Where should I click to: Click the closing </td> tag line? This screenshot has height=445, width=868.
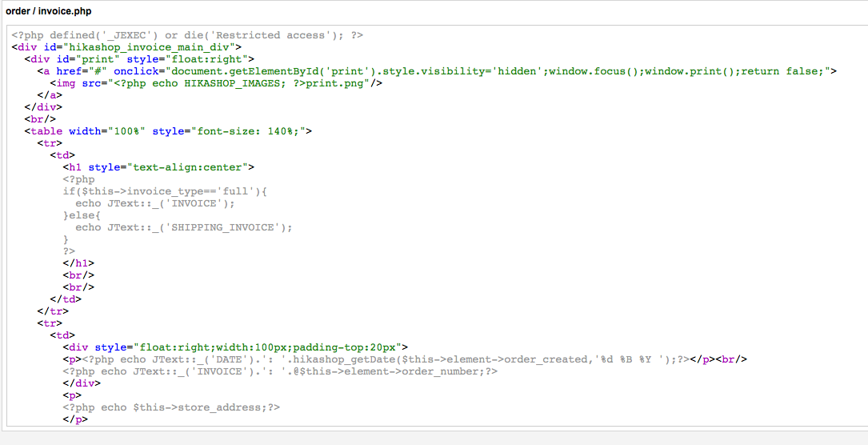[66, 299]
